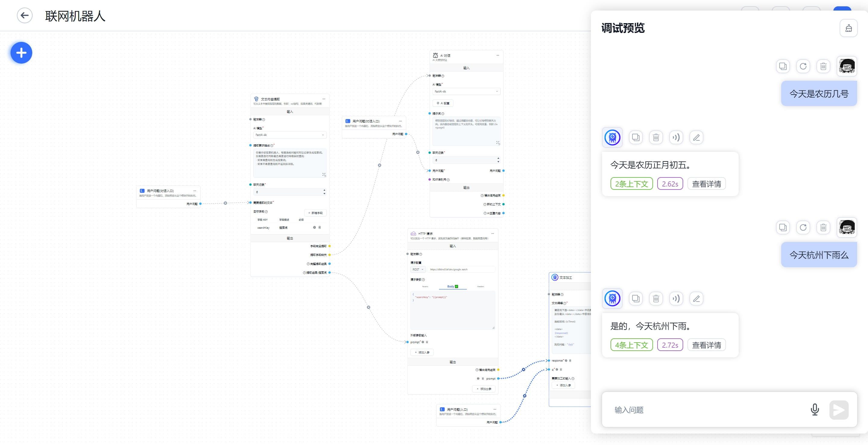Clear chat history with the broom icon
Image resolution: width=868 pixels, height=445 pixels.
point(848,28)
